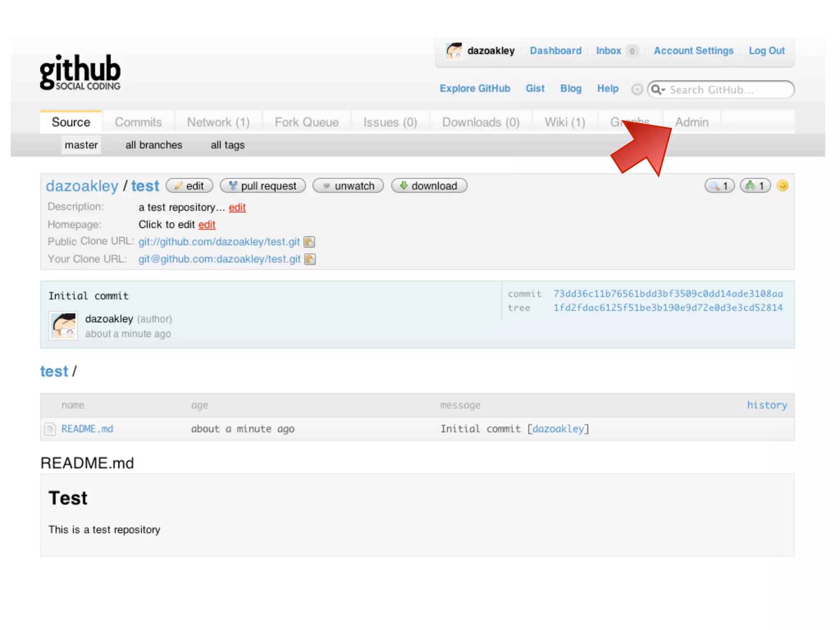
Task: Click the watchers count badge
Action: coord(719,186)
